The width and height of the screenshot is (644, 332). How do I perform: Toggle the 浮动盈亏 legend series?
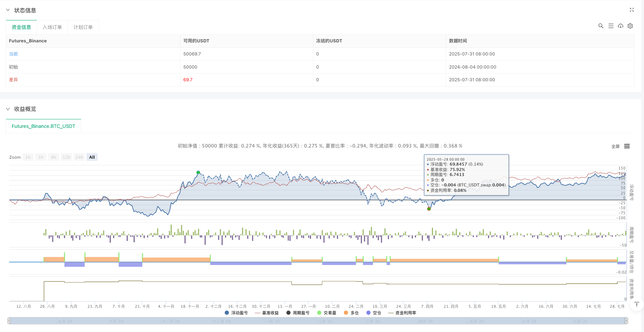click(x=236, y=313)
